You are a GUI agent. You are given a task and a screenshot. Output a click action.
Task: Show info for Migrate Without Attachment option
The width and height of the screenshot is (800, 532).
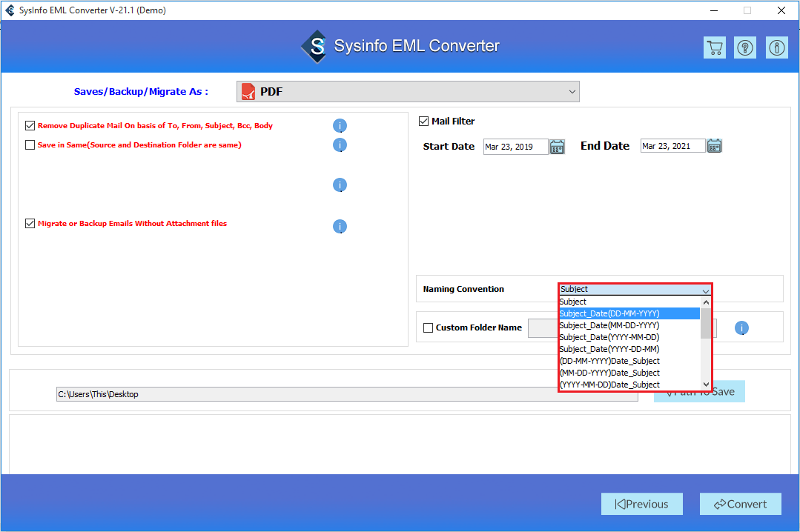(x=340, y=227)
